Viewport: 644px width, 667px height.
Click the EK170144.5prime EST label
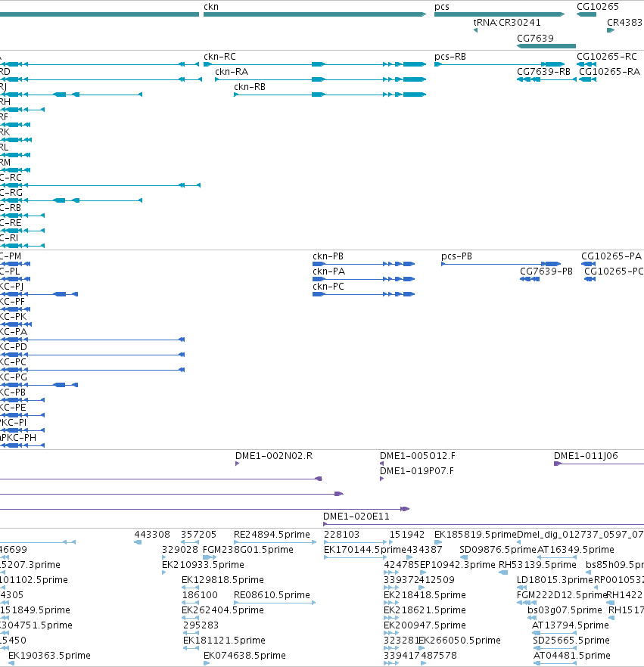point(365,550)
